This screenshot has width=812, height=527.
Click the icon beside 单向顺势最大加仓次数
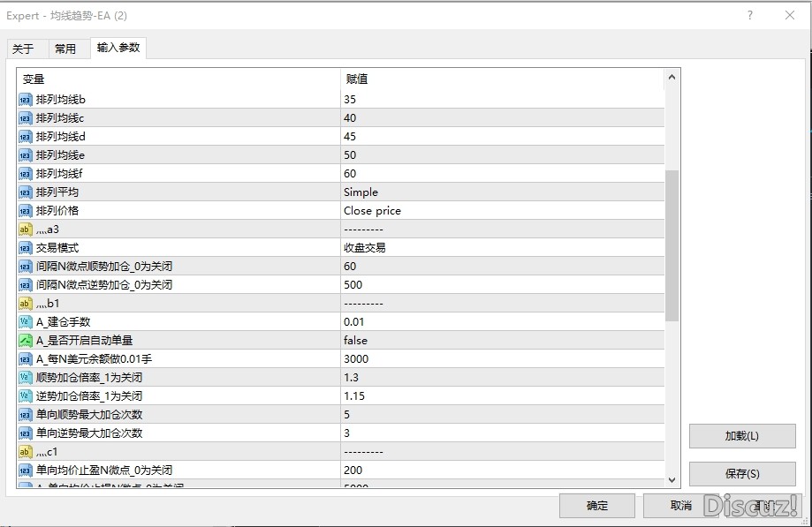(x=26, y=415)
